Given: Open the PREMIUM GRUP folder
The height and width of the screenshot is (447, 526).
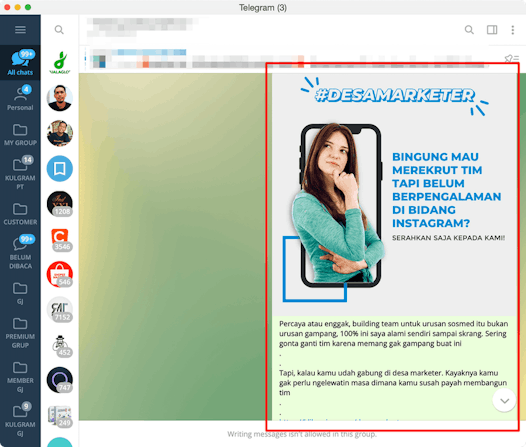Looking at the screenshot, I should tap(20, 332).
